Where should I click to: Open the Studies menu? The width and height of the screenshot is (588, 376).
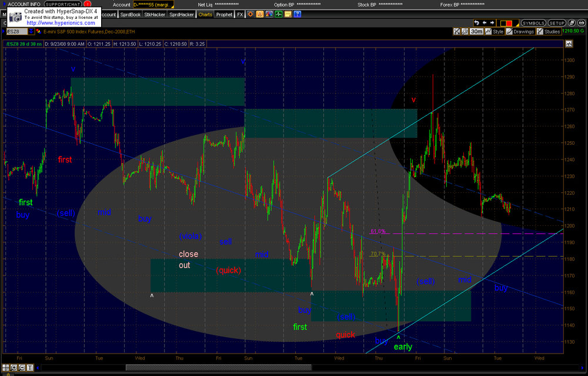[548, 32]
